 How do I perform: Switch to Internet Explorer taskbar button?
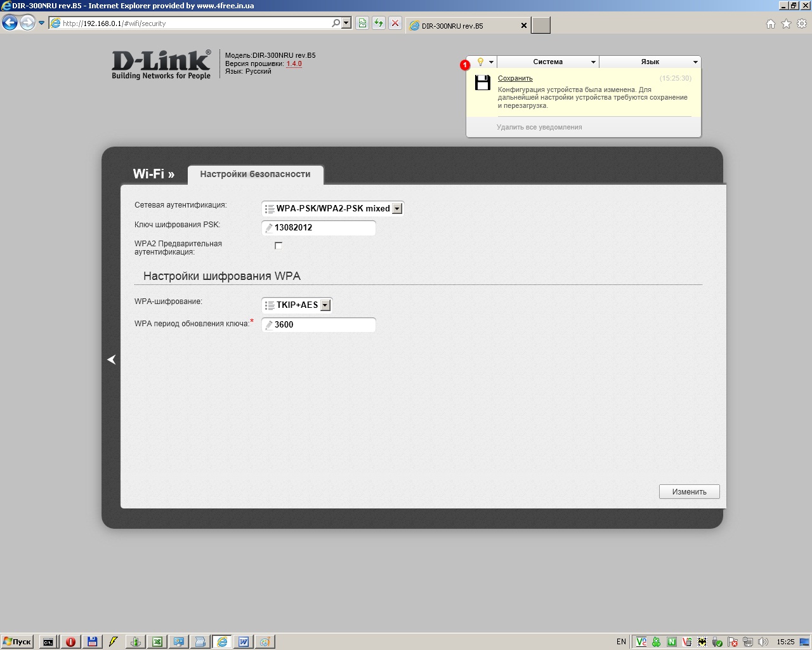tap(222, 642)
